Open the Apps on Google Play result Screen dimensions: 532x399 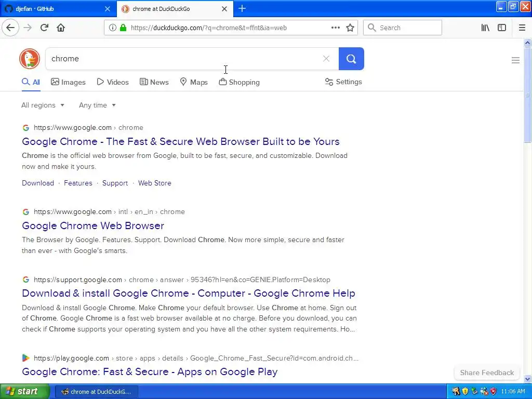(x=150, y=371)
